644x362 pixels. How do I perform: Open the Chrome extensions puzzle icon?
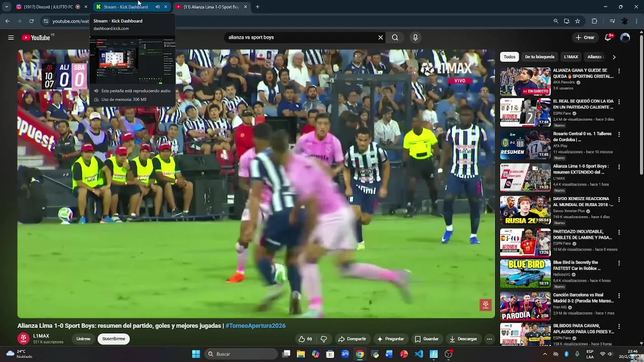click(x=594, y=21)
